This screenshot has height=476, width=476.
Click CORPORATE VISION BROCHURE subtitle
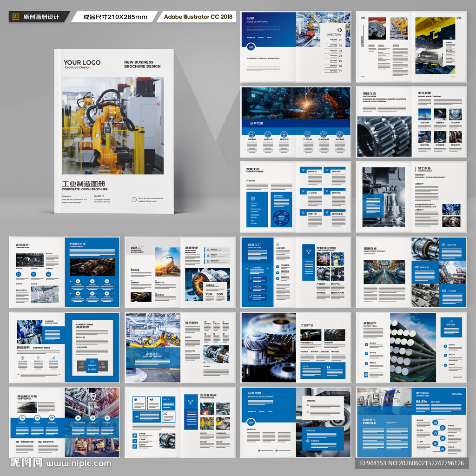(85, 189)
